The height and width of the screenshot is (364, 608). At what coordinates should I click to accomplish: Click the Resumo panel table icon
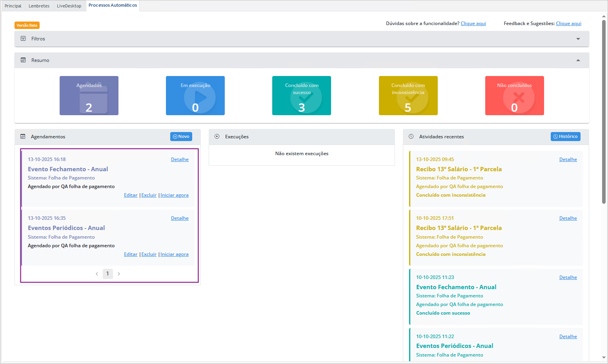(x=23, y=60)
